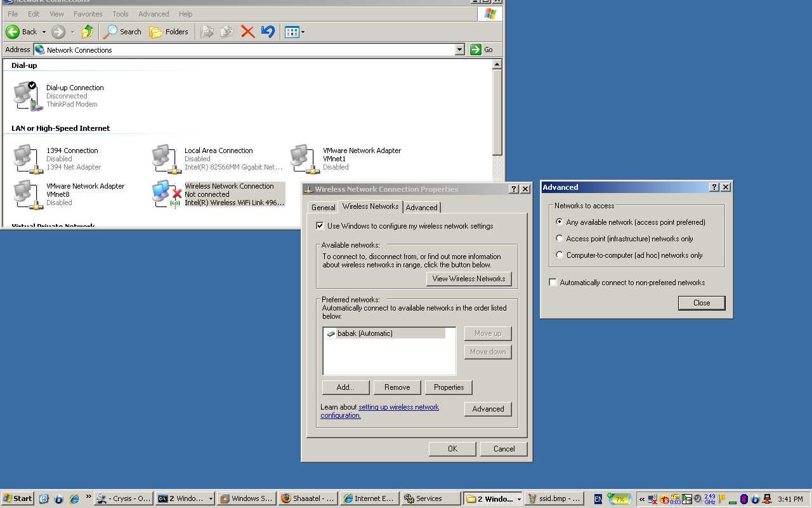
Task: Click the Remove button
Action: (x=397, y=387)
